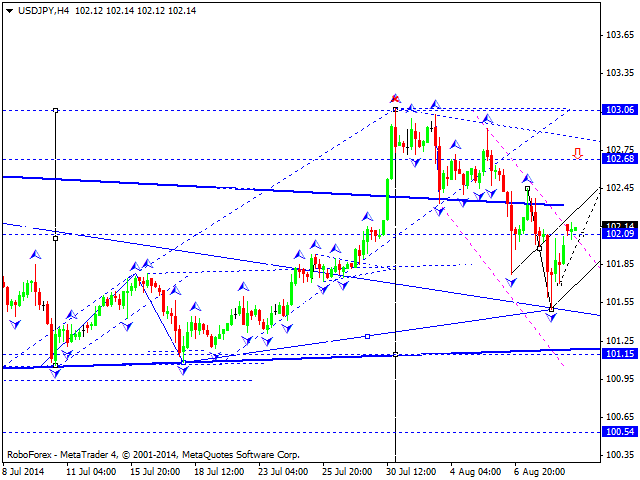Click the 18 Jul 12:00 time label
Viewport: 640px width, 480px height.
(219, 472)
